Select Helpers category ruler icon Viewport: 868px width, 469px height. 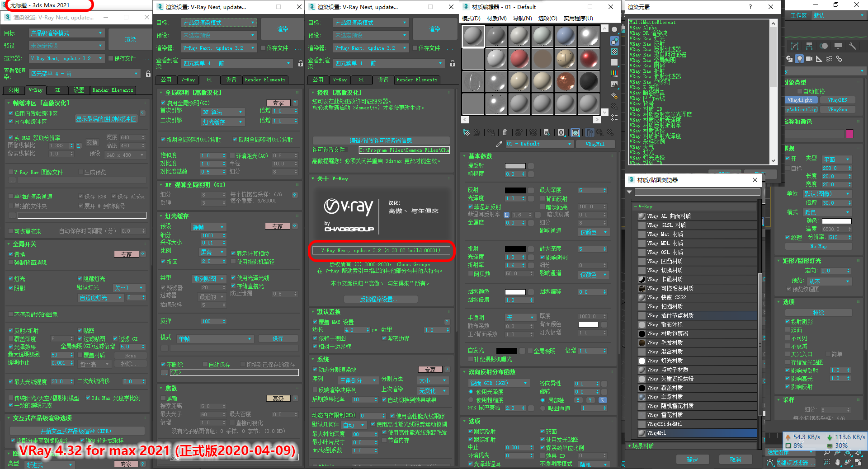[x=819, y=59]
